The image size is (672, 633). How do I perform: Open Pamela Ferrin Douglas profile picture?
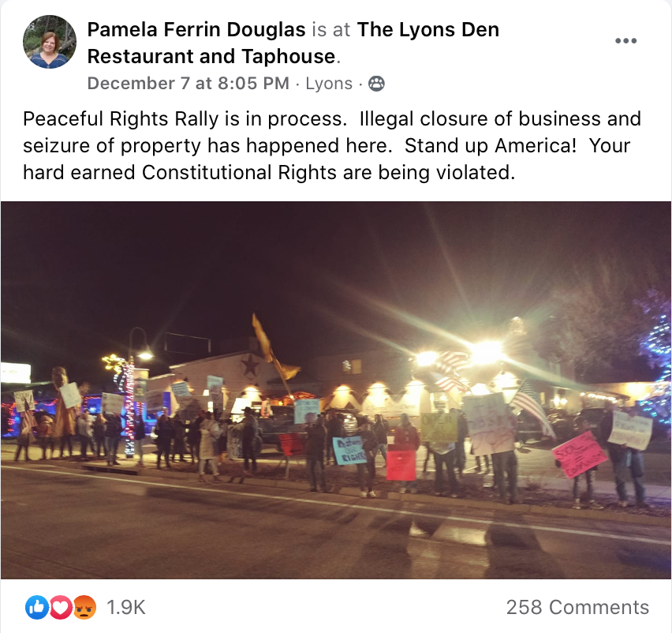coord(50,42)
